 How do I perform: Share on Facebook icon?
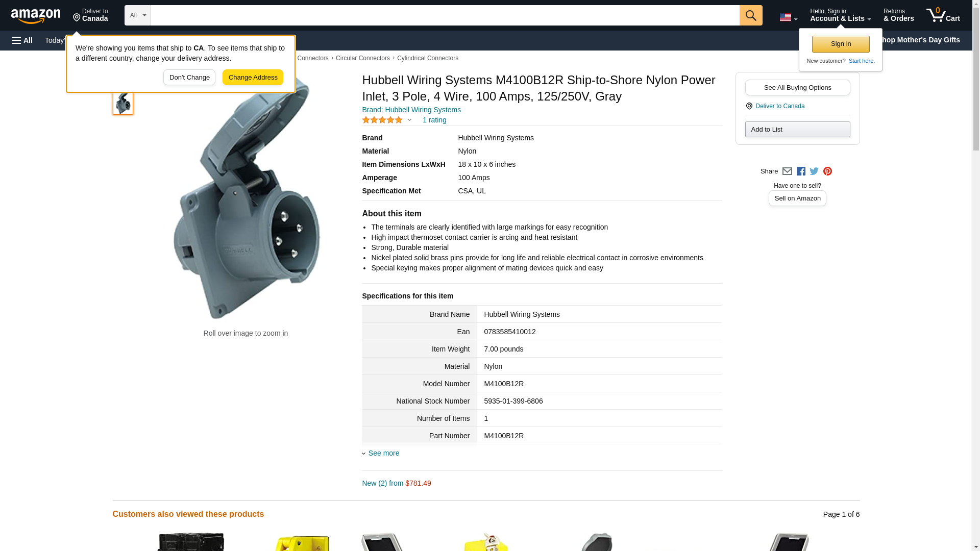(801, 171)
